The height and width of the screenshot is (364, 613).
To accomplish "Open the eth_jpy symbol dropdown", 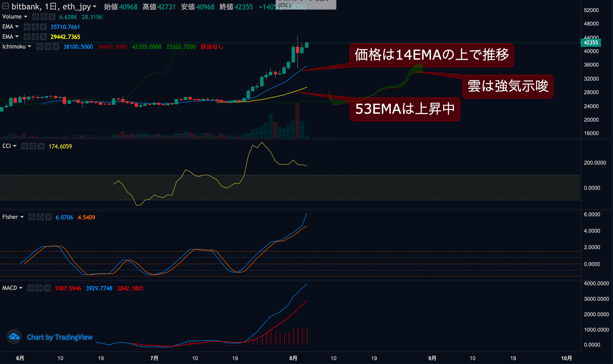I will [94, 7].
